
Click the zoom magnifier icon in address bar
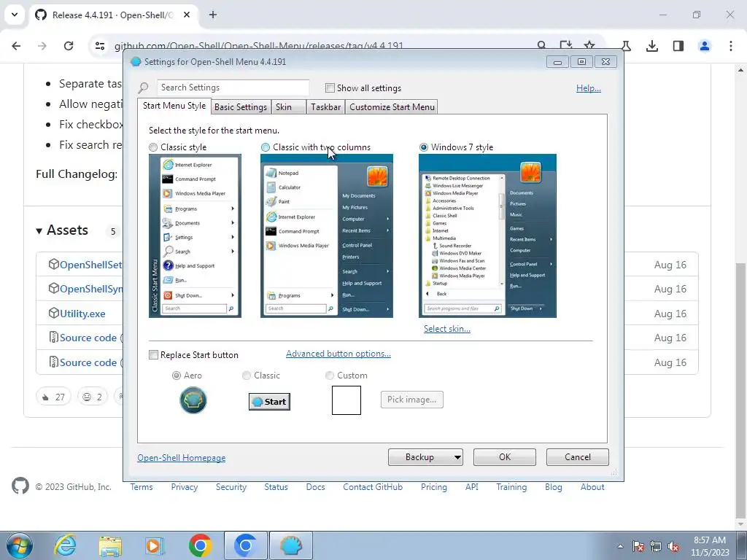[541, 45]
